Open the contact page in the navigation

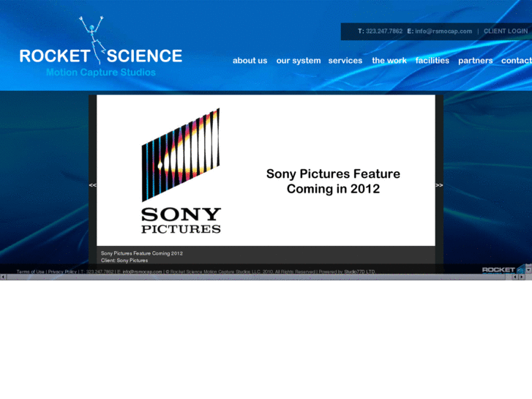pos(517,61)
